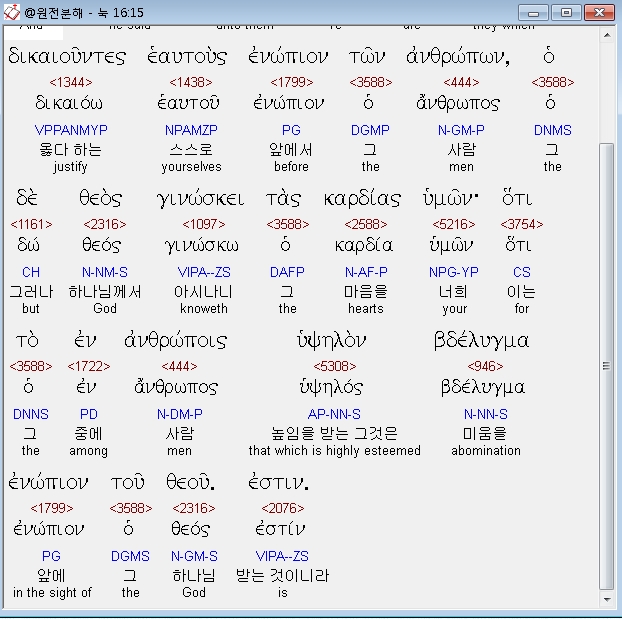
Task: Click Strong's number <2076>
Action: (x=283, y=508)
